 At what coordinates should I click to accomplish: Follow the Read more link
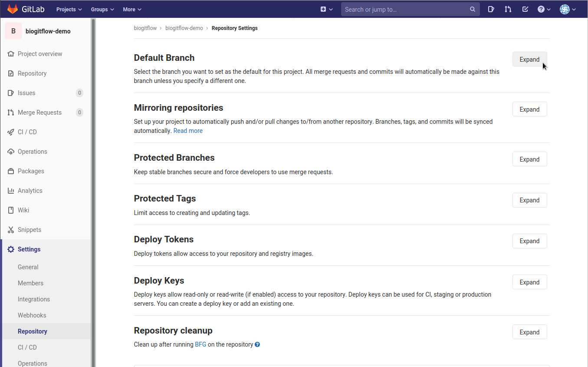tap(188, 131)
